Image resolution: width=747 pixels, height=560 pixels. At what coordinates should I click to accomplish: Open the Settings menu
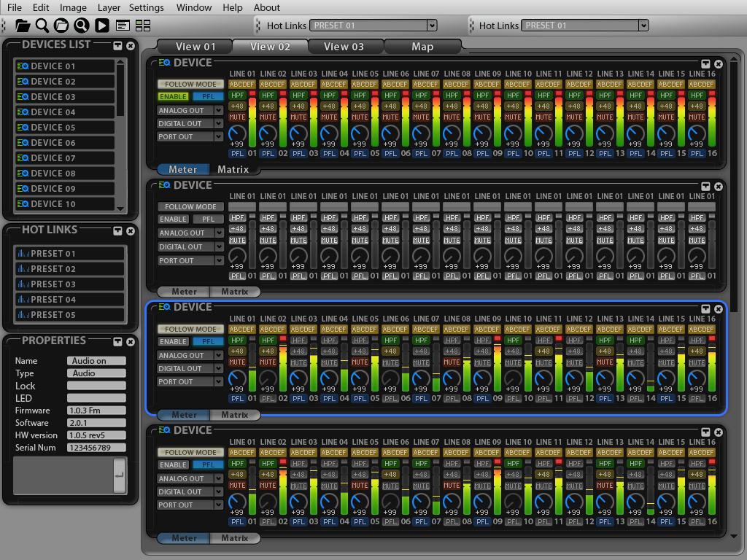[146, 7]
